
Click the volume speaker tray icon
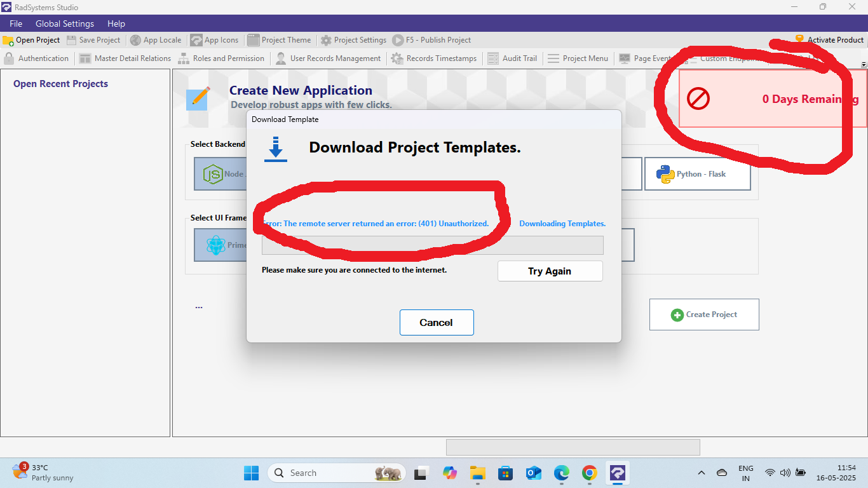tap(785, 473)
